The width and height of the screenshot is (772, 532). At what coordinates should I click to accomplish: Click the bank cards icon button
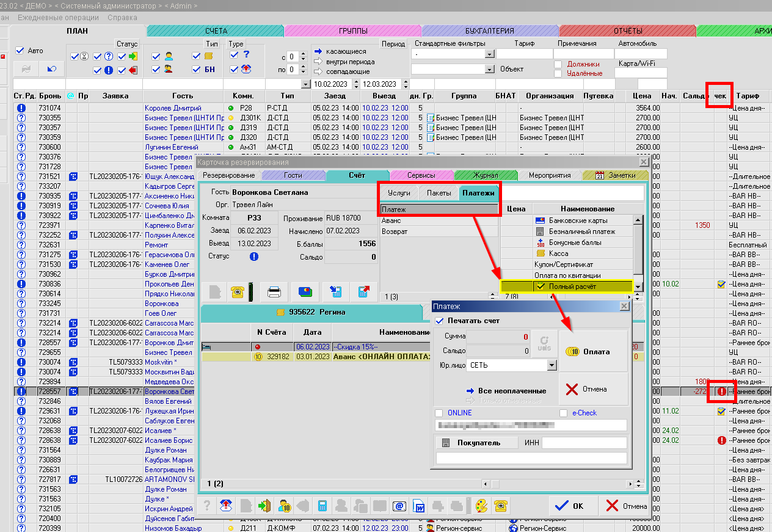coord(305,292)
